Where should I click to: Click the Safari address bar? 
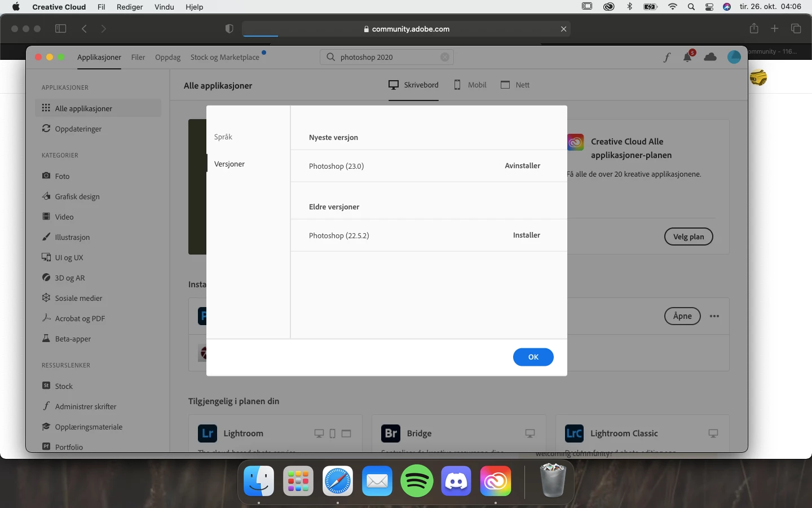pyautogui.click(x=406, y=29)
